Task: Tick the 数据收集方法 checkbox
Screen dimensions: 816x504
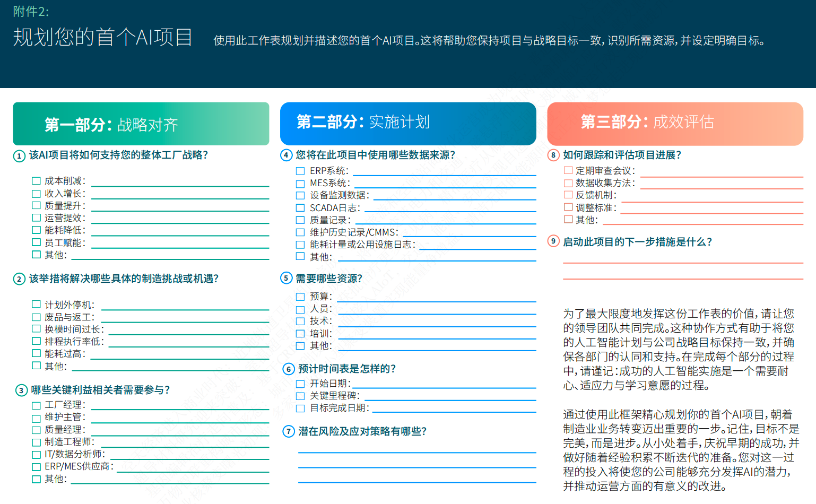Action: tap(568, 183)
